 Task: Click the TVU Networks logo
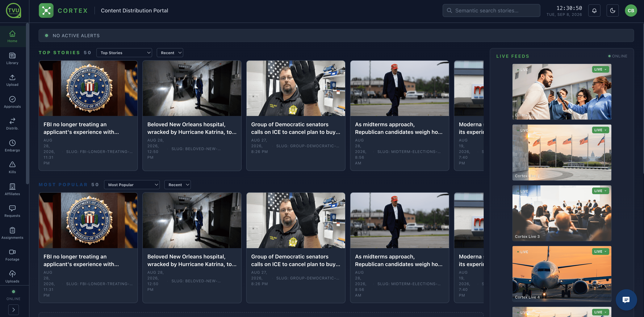(14, 10)
